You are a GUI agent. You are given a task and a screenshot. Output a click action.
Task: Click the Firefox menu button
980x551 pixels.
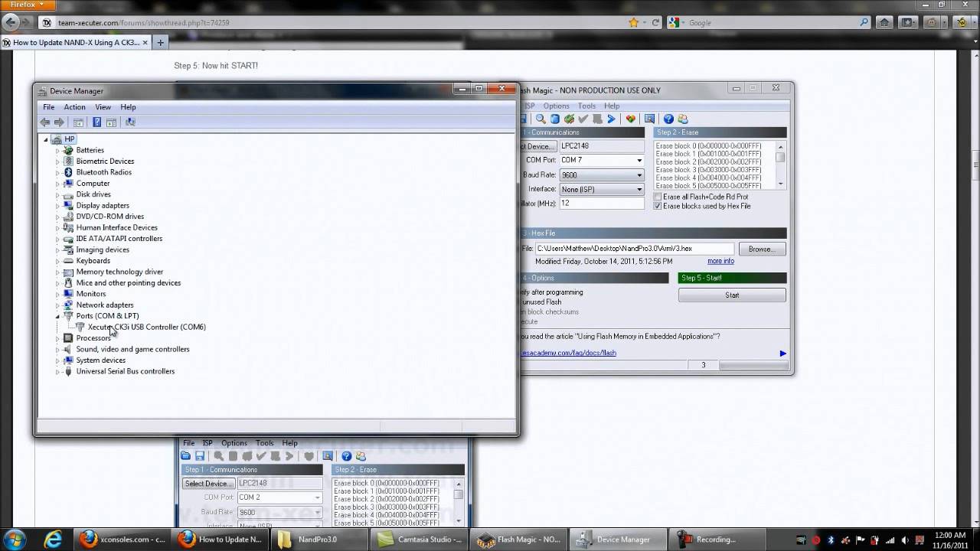[28, 5]
